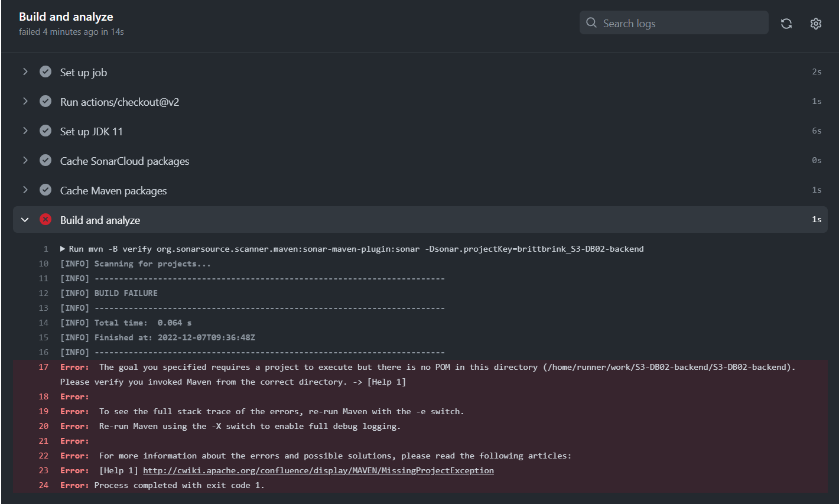Click line number 12 showing BUILD FAILURE

point(43,292)
